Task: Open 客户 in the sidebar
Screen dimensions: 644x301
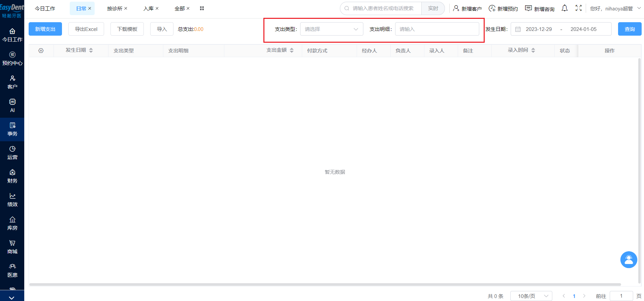Action: [x=12, y=82]
